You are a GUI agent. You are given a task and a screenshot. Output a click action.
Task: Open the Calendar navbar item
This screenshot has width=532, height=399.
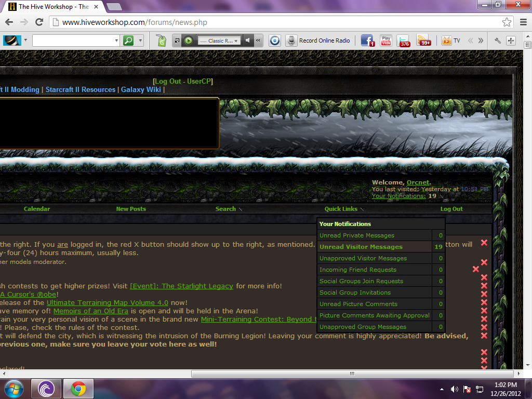coord(37,209)
